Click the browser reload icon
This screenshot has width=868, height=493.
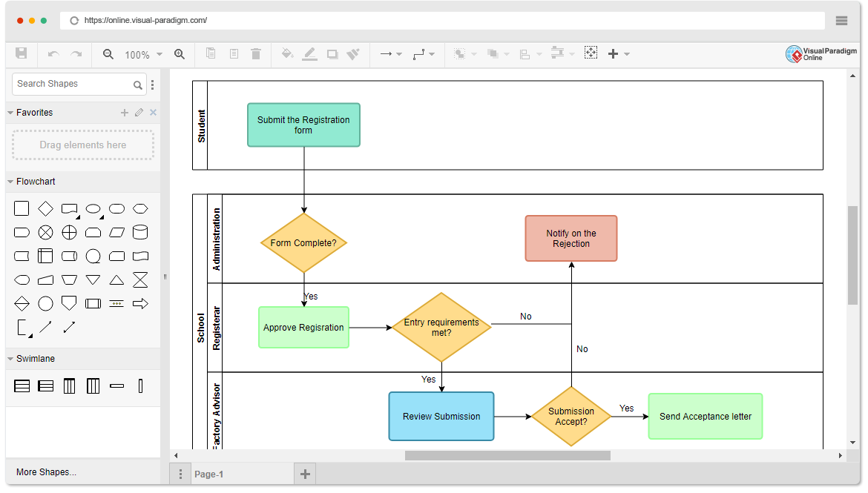pos(74,21)
